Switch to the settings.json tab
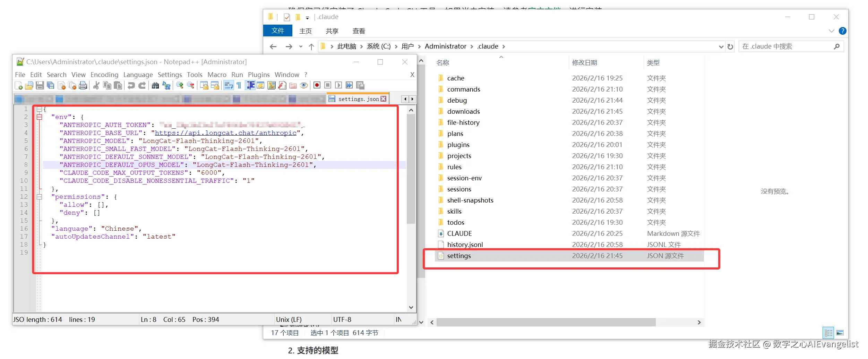The height and width of the screenshot is (359, 868). coord(358,99)
